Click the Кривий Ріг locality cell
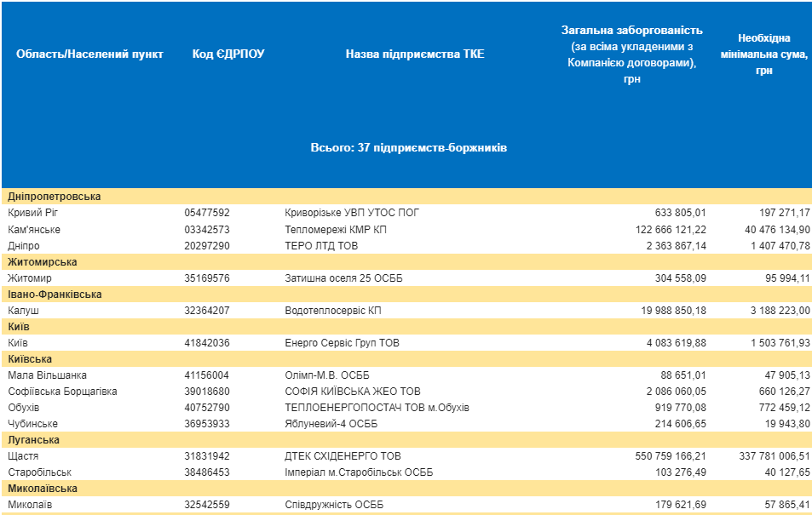Screen dimensions: 812x515 click(34, 213)
